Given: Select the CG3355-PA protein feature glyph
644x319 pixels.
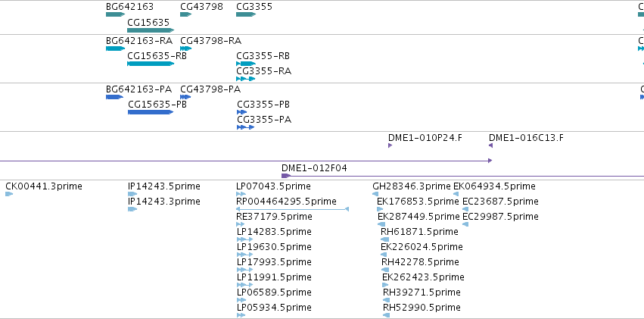Looking at the screenshot, I should [246, 127].
